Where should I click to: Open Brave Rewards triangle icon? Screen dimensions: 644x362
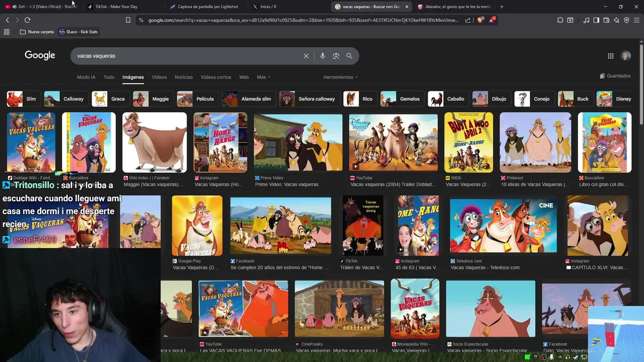pos(492,20)
